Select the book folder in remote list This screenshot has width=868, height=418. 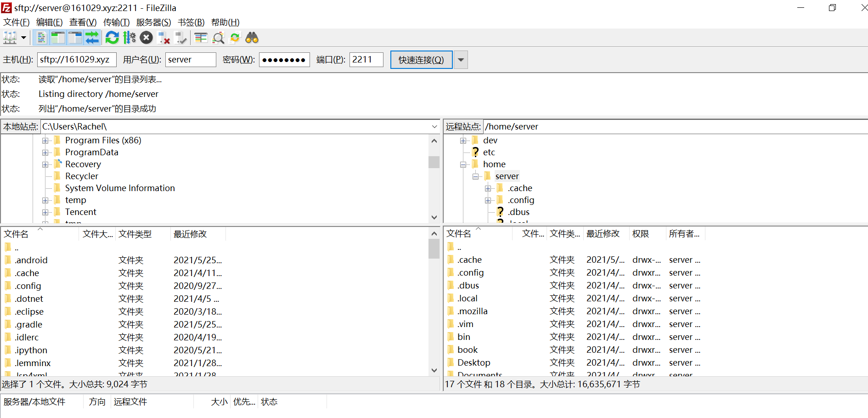pyautogui.click(x=468, y=350)
